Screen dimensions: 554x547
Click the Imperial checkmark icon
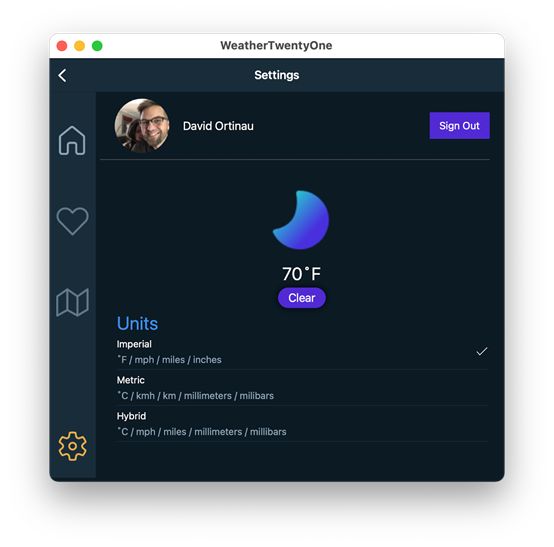click(482, 352)
